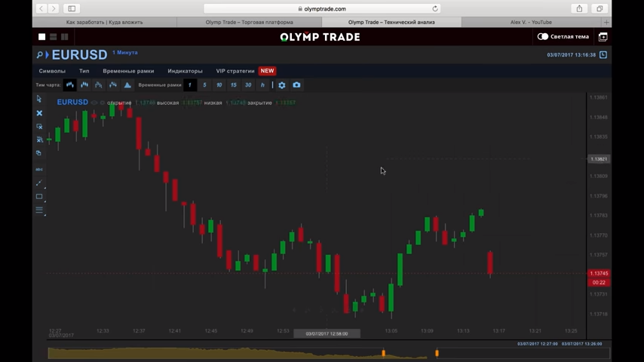Go back in Safari

click(x=41, y=8)
